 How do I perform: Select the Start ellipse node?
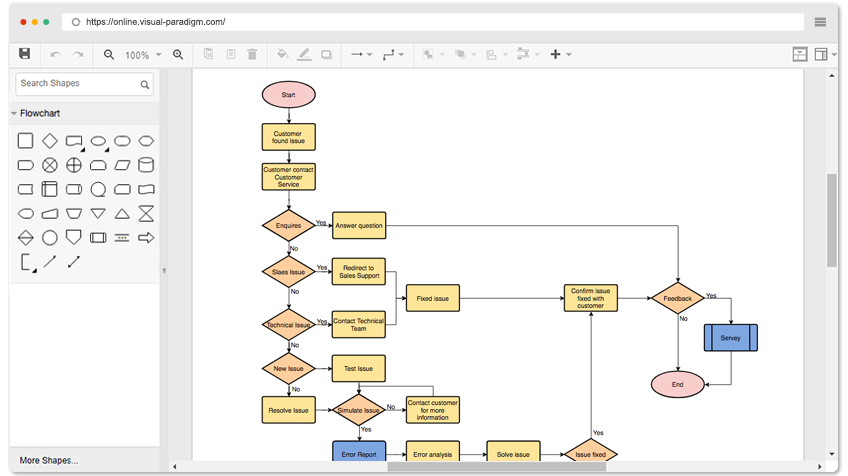pos(289,95)
